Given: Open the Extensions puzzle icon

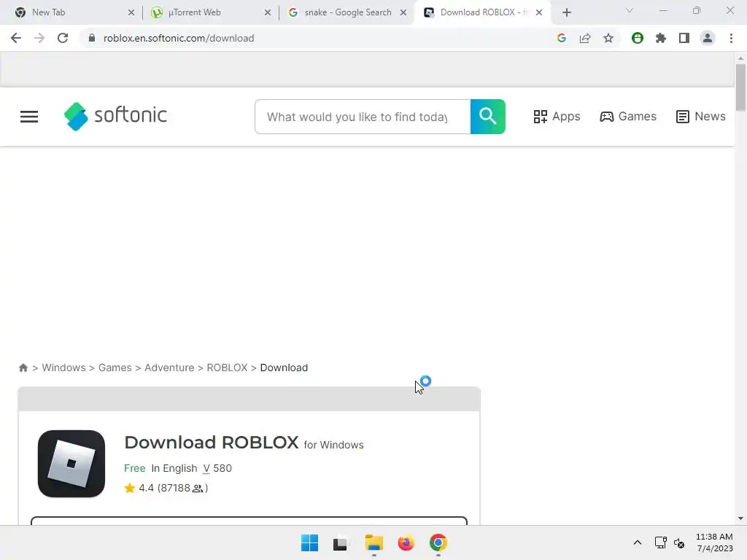Looking at the screenshot, I should pyautogui.click(x=661, y=38).
